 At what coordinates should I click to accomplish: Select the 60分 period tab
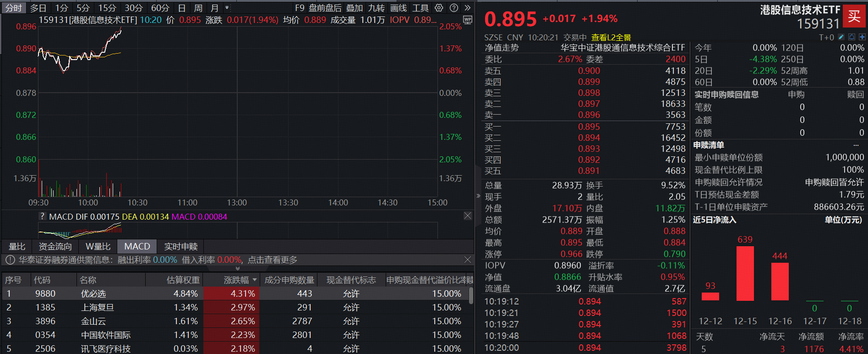(160, 8)
